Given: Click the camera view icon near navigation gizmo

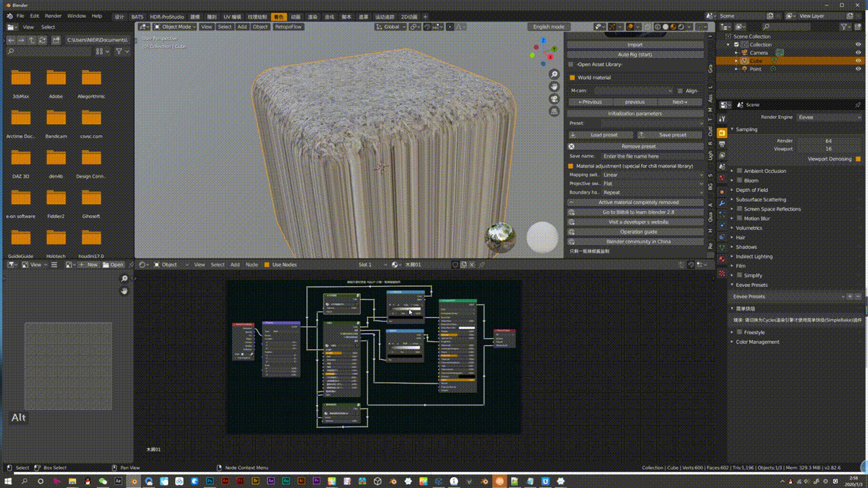Looking at the screenshot, I should point(554,99).
